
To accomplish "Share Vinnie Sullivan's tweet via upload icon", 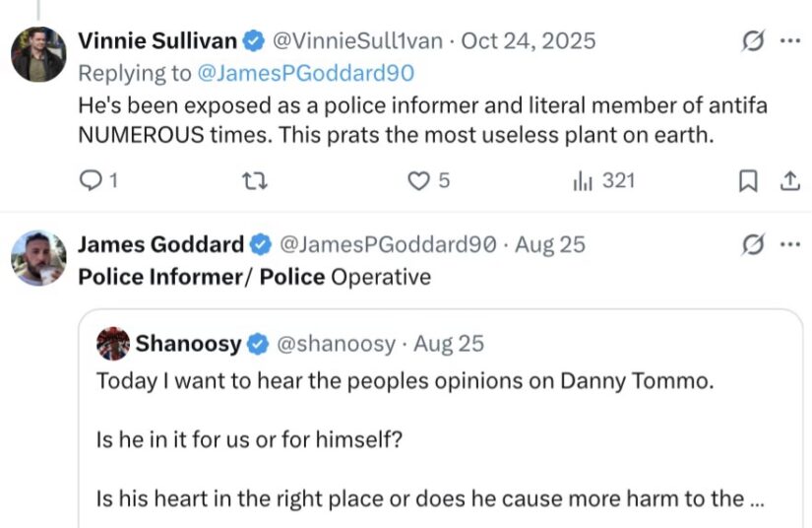I will pyautogui.click(x=789, y=181).
